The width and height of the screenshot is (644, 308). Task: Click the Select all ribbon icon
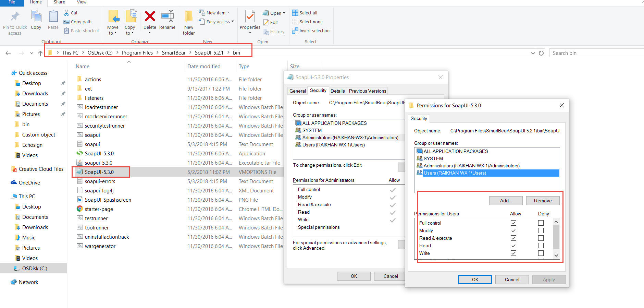[x=295, y=13]
